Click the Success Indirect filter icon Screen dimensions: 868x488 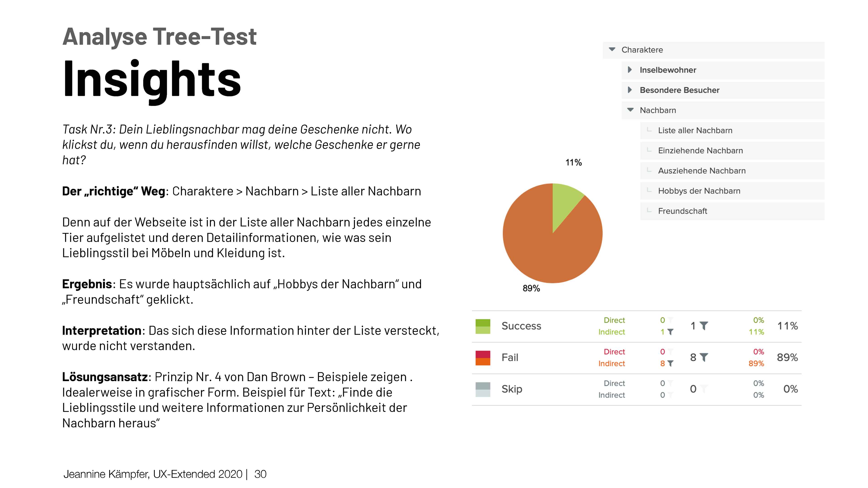tap(670, 332)
